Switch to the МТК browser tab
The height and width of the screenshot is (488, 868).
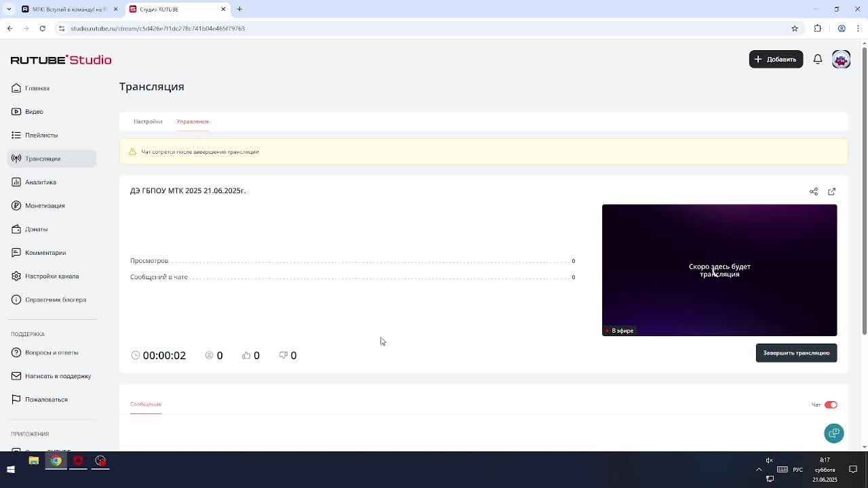pyautogui.click(x=68, y=9)
